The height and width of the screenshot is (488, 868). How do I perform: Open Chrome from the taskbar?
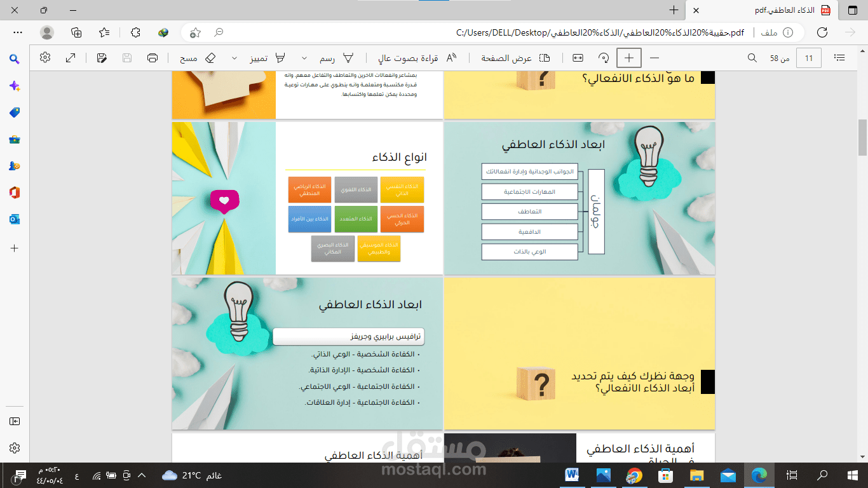click(634, 475)
